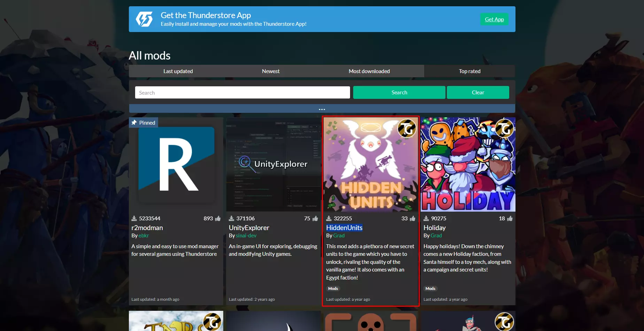The height and width of the screenshot is (331, 644).
Task: Click the download icon beside 90275
Action: (x=426, y=219)
